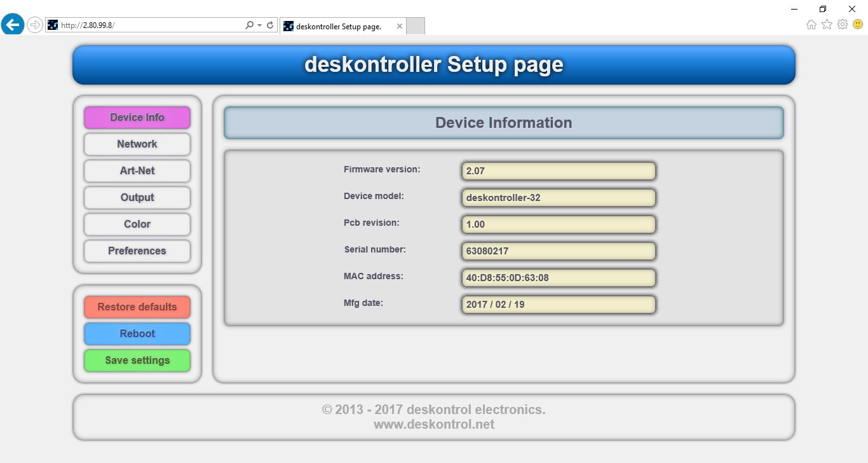This screenshot has height=463, width=868.
Task: Click the MAC address field value
Action: coord(559,278)
